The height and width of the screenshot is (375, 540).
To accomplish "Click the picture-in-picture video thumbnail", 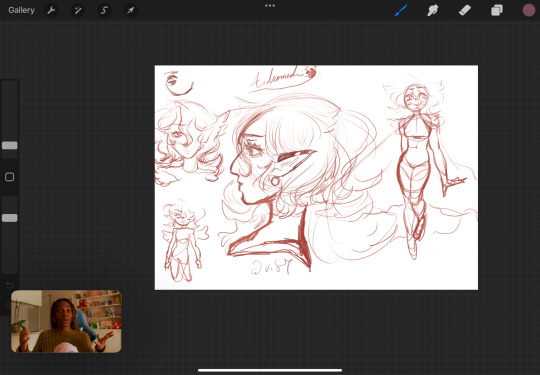I will [66, 321].
